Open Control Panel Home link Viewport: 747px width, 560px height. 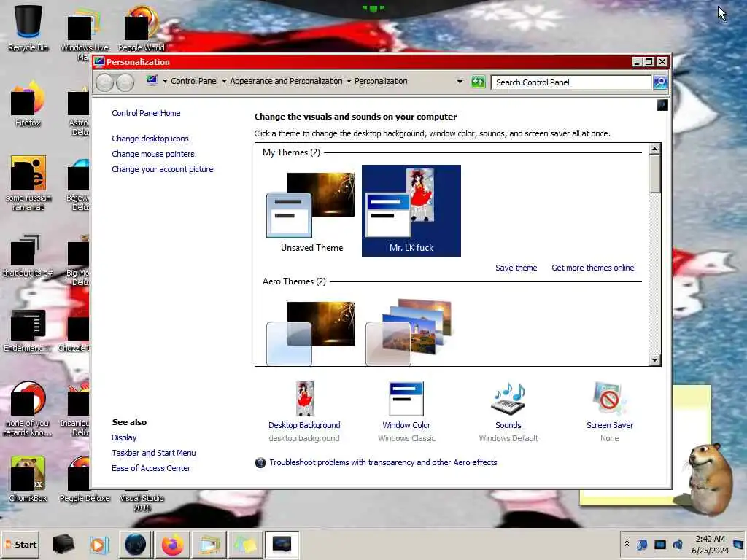(146, 113)
